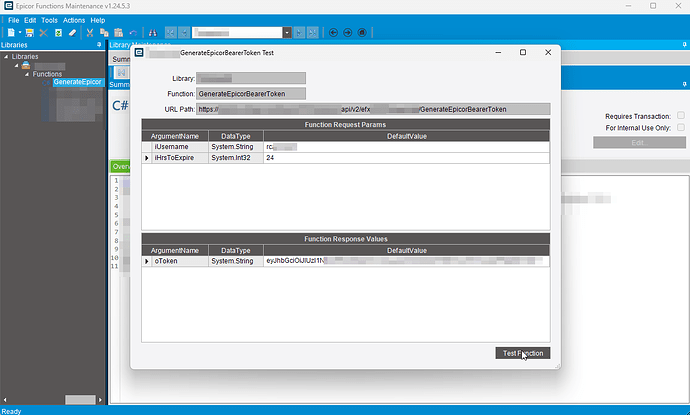Pin the Library Maintenance panel pushpin icon
690x415 pixels.
coord(684,45)
